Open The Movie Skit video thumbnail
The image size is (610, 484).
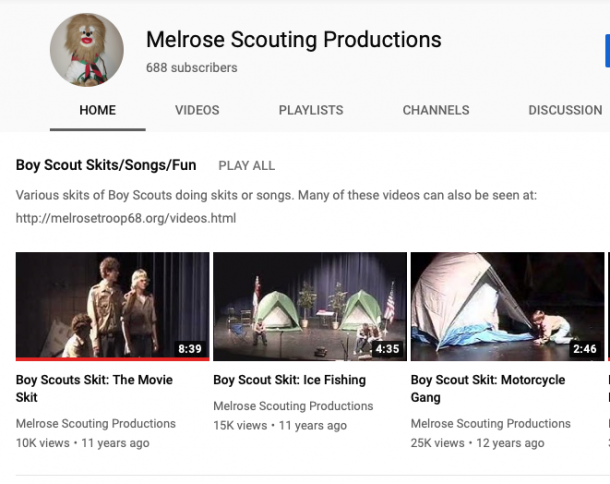pos(112,306)
